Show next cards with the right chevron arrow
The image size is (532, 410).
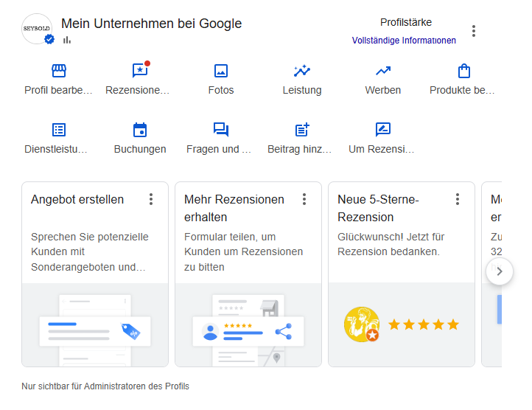click(x=500, y=271)
